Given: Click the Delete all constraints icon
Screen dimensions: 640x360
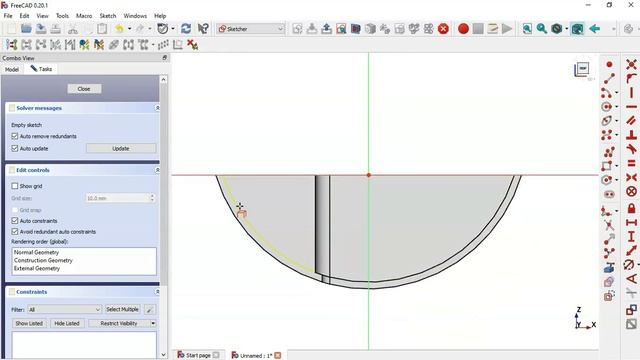Looking at the screenshot, I should pos(192,44).
